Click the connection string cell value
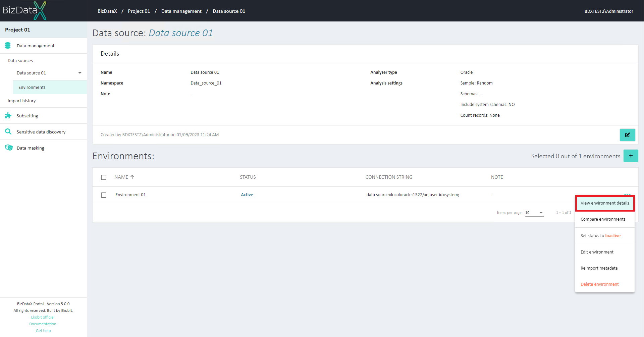 (413, 195)
